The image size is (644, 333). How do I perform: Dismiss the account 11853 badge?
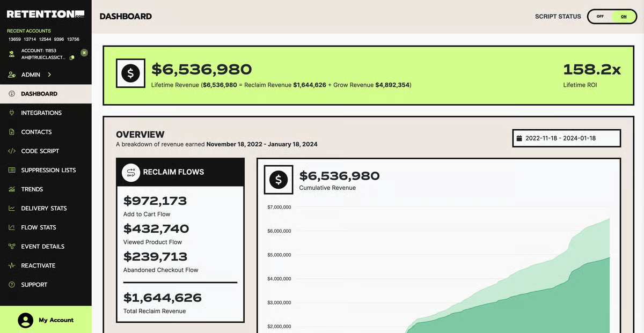click(x=84, y=53)
